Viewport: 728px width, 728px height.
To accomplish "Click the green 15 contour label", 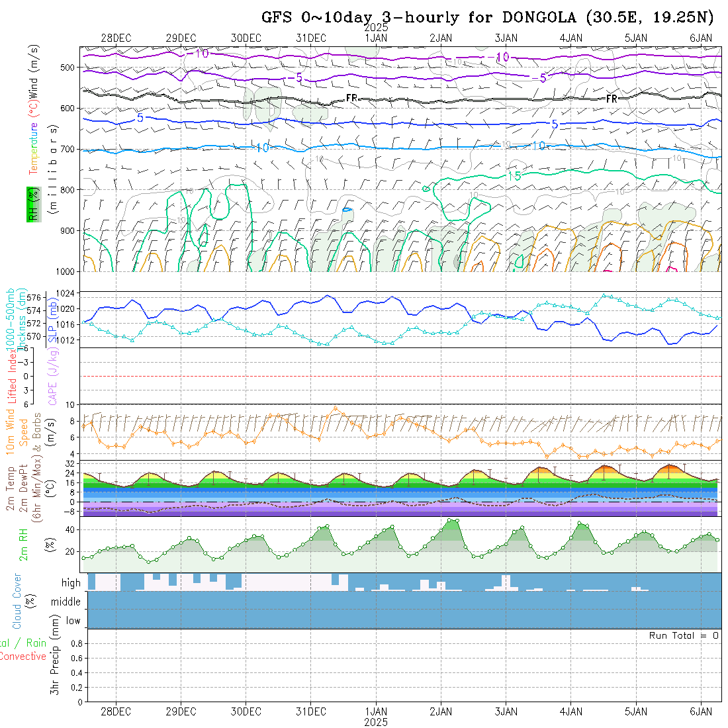I will point(514,176).
